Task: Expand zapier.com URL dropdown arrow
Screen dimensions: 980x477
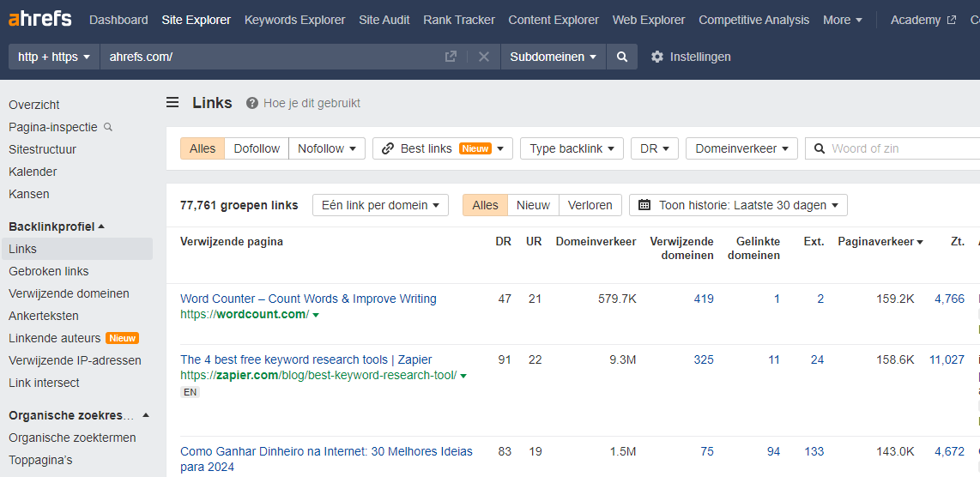Action: pyautogui.click(x=463, y=376)
